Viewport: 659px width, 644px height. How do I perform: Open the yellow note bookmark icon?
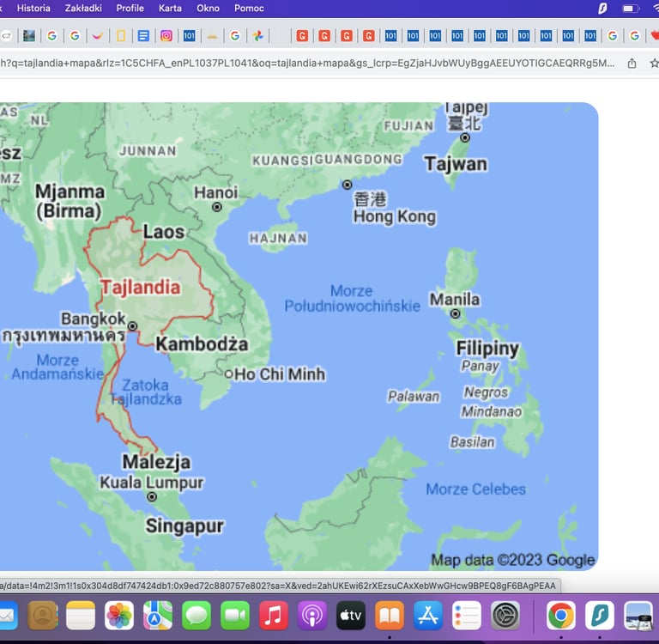(121, 36)
